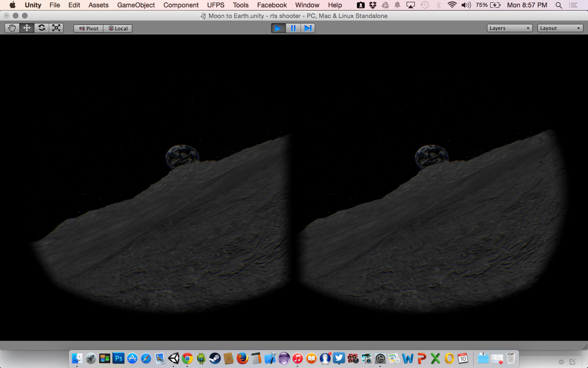Select the Rotate transform tool
The image size is (588, 368).
click(42, 28)
